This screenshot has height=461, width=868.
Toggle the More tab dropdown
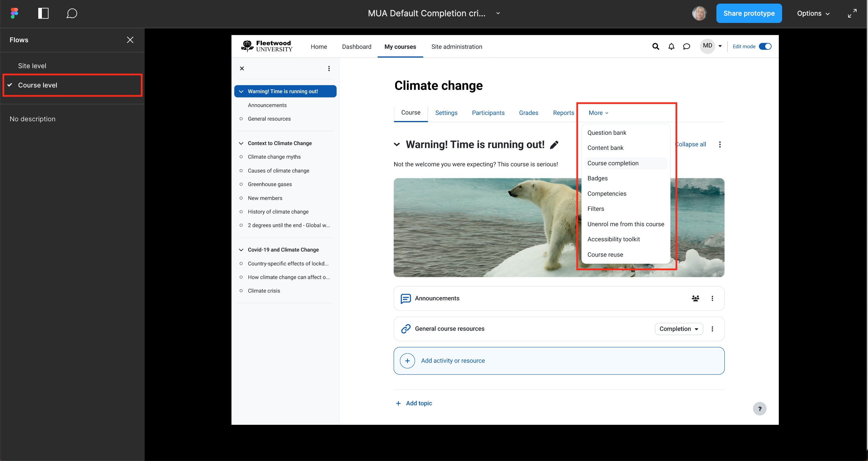click(x=599, y=113)
